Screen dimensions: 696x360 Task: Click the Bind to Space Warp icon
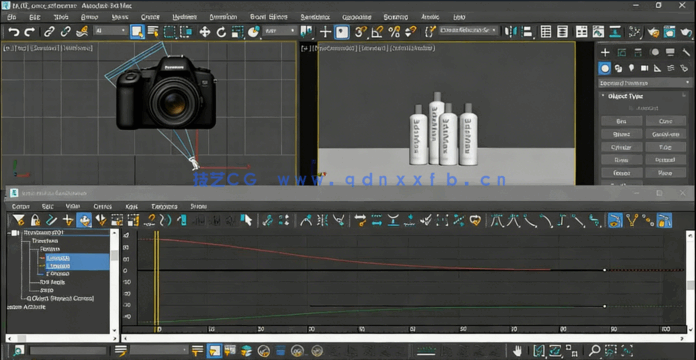tap(82, 32)
